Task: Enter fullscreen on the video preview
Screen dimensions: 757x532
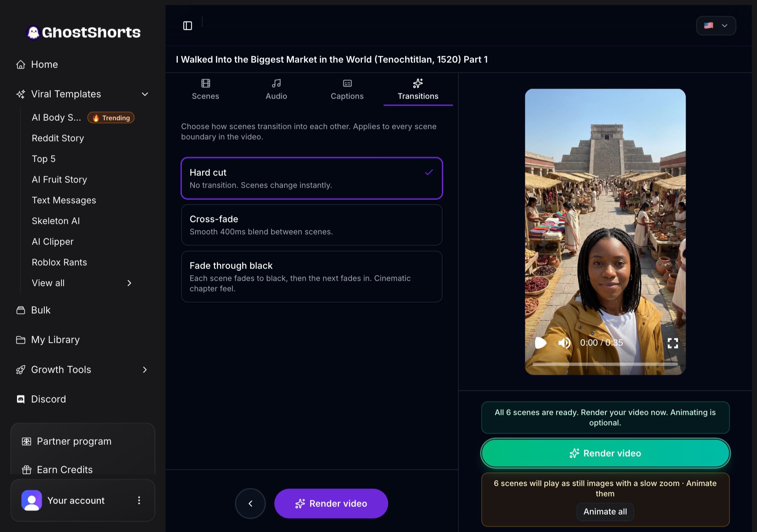Action: point(673,343)
